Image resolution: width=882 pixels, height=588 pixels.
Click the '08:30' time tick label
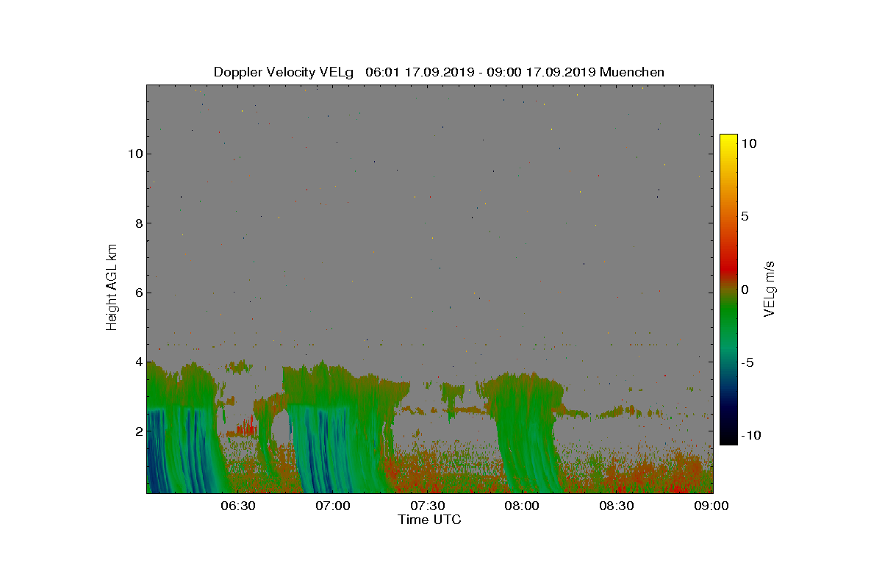[617, 506]
